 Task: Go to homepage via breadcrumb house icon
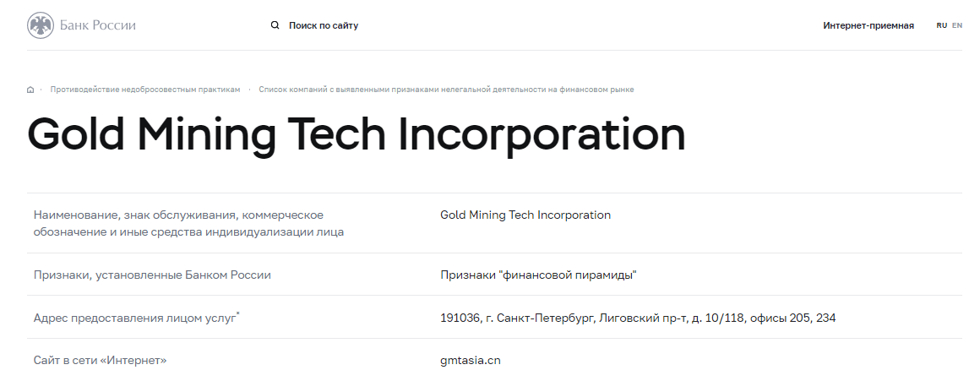30,90
